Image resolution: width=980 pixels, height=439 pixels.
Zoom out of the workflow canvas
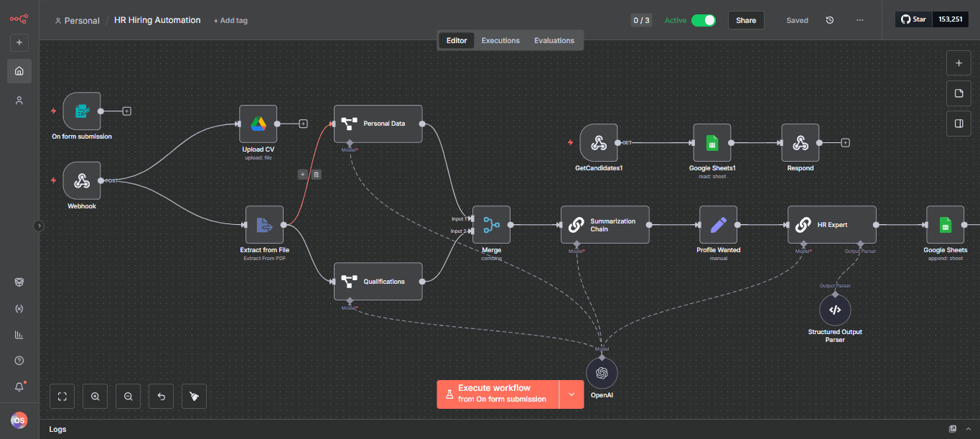(x=128, y=396)
